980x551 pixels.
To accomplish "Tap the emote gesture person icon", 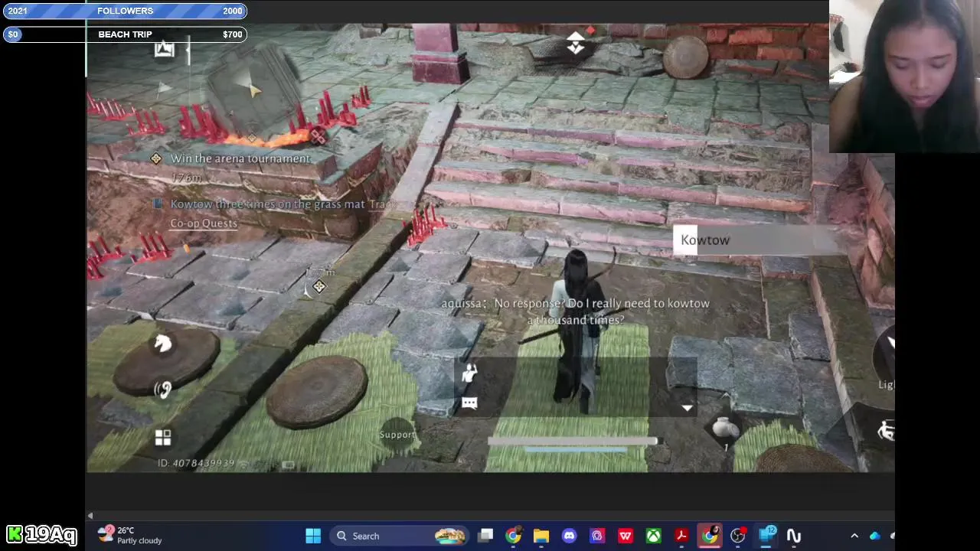I will [x=469, y=373].
